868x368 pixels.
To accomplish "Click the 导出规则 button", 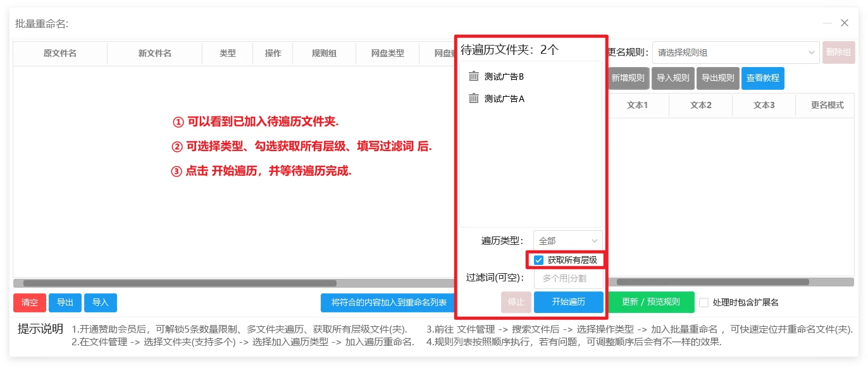I will click(717, 78).
